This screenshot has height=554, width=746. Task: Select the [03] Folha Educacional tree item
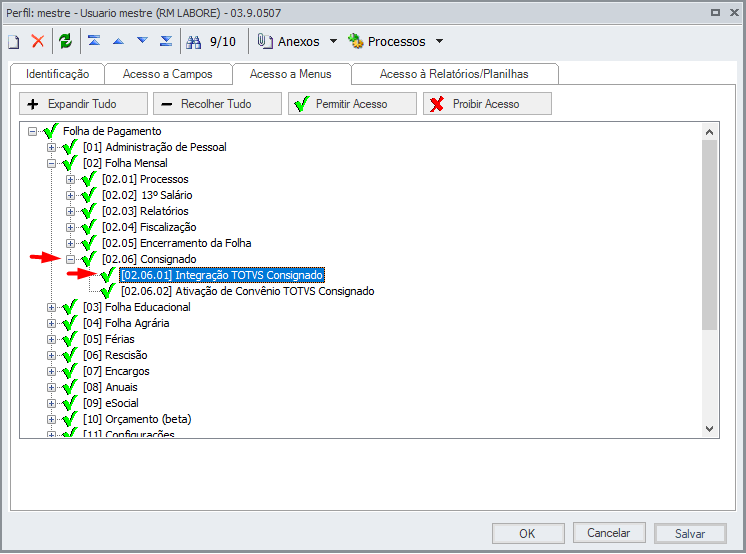[x=137, y=307]
